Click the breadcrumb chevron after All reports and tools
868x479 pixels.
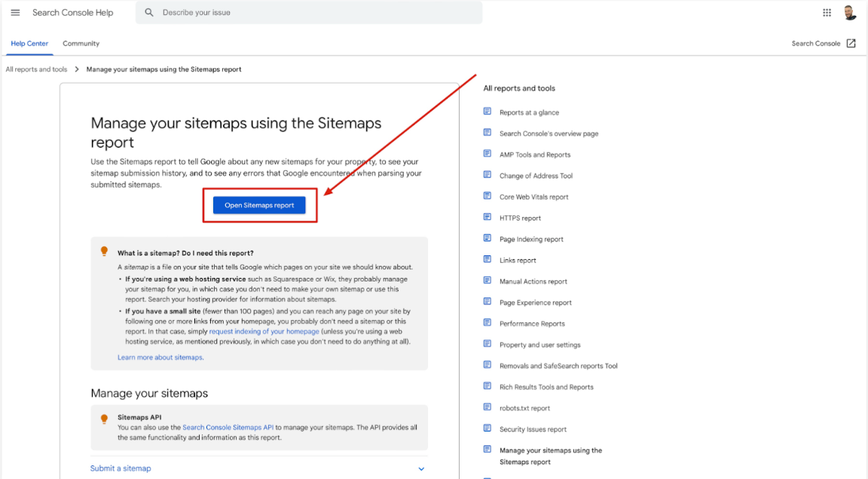(76, 69)
